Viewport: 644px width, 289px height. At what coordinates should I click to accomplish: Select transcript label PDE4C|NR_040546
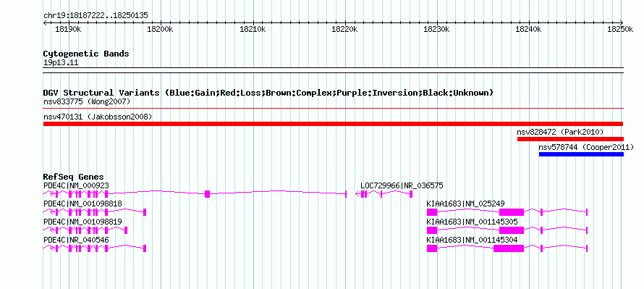point(76,240)
